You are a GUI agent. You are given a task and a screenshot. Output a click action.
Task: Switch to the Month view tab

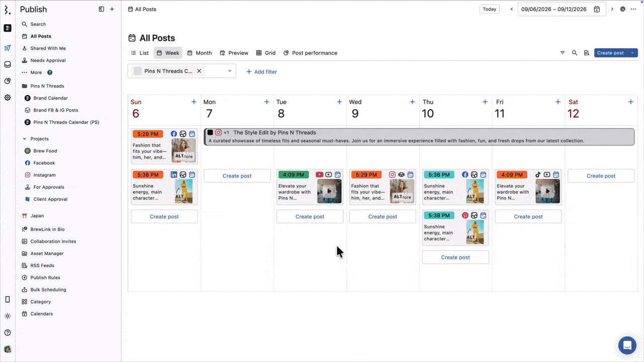[199, 53]
